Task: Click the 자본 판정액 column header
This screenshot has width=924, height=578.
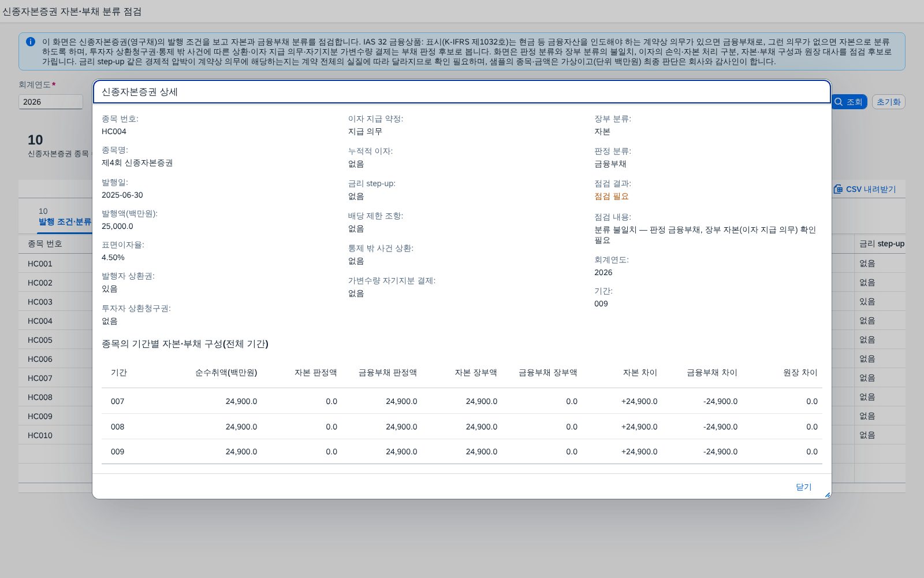Action: click(x=315, y=373)
